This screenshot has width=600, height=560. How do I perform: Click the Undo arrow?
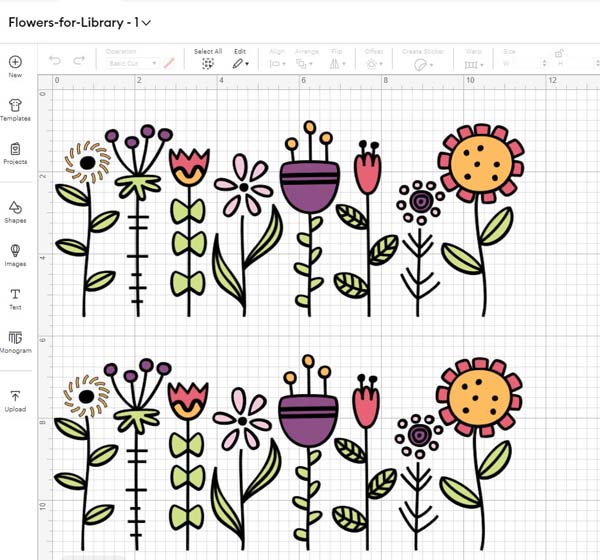pyautogui.click(x=55, y=60)
